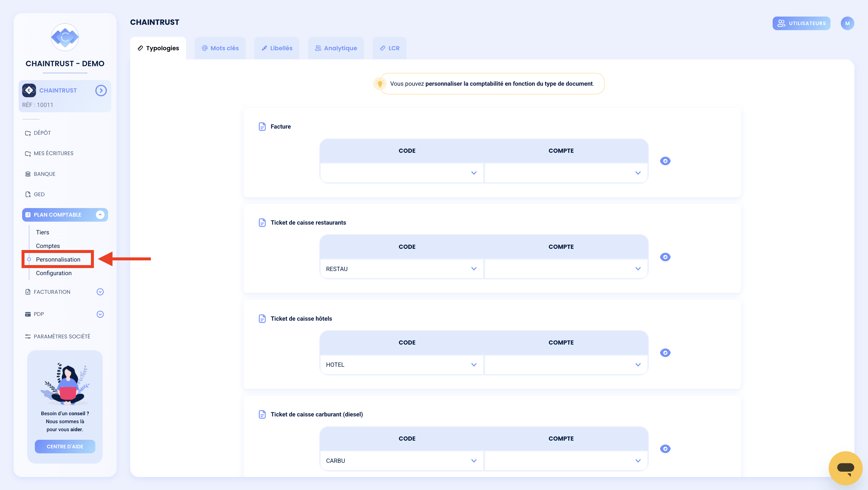Viewport: 868px width, 490px height.
Task: Open the HOTEL code dropdown
Action: click(402, 365)
